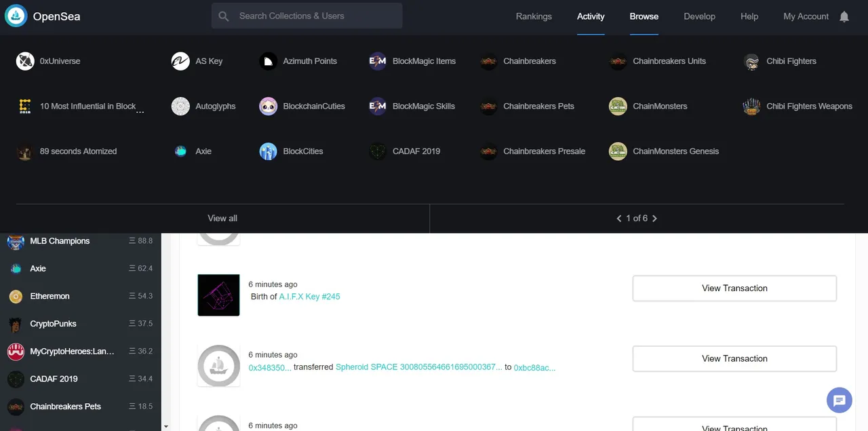Click the Chainbreakers Units icon

tap(618, 61)
